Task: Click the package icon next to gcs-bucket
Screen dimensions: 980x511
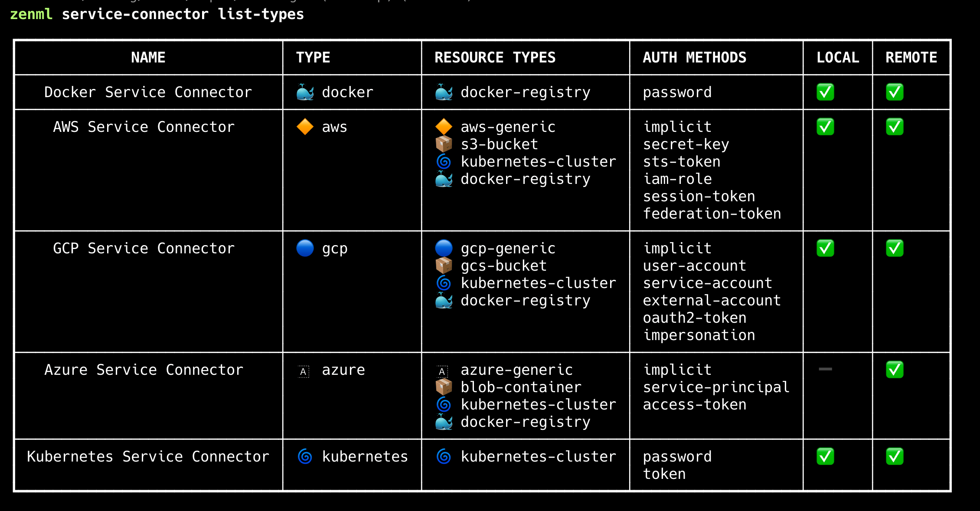Action: tap(444, 265)
